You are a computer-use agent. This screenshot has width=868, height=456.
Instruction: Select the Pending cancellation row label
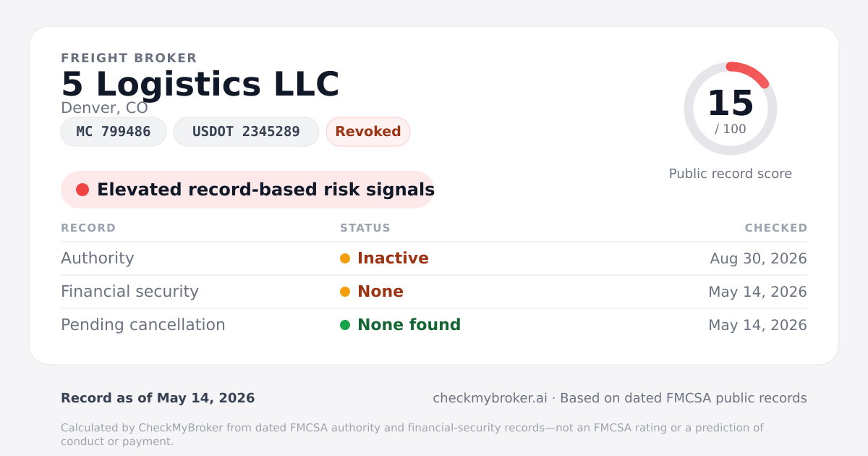point(143,325)
